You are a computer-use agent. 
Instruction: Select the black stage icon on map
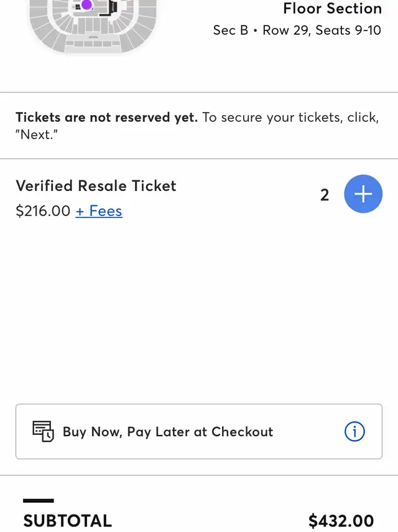pyautogui.click(x=109, y=8)
